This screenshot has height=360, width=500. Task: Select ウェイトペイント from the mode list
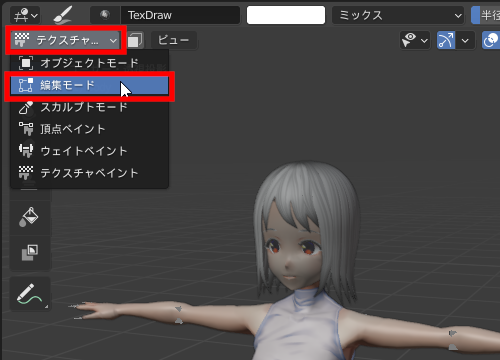[x=89, y=151]
